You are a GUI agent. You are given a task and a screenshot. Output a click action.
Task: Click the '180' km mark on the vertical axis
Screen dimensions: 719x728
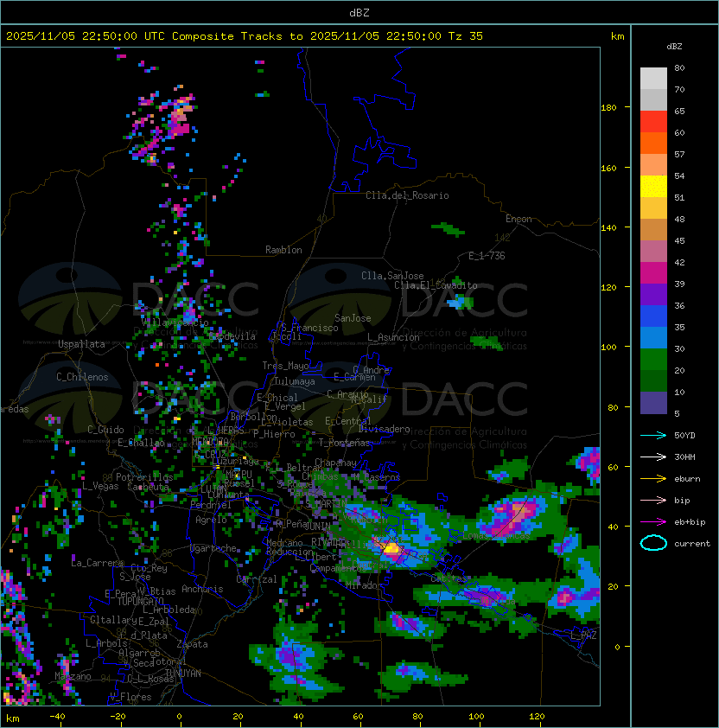[608, 108]
